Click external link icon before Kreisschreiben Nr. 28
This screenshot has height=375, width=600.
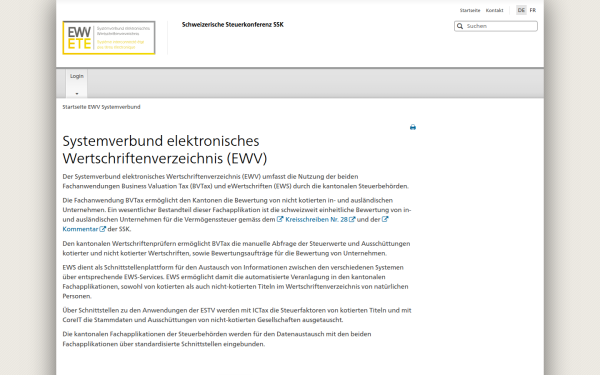point(280,219)
